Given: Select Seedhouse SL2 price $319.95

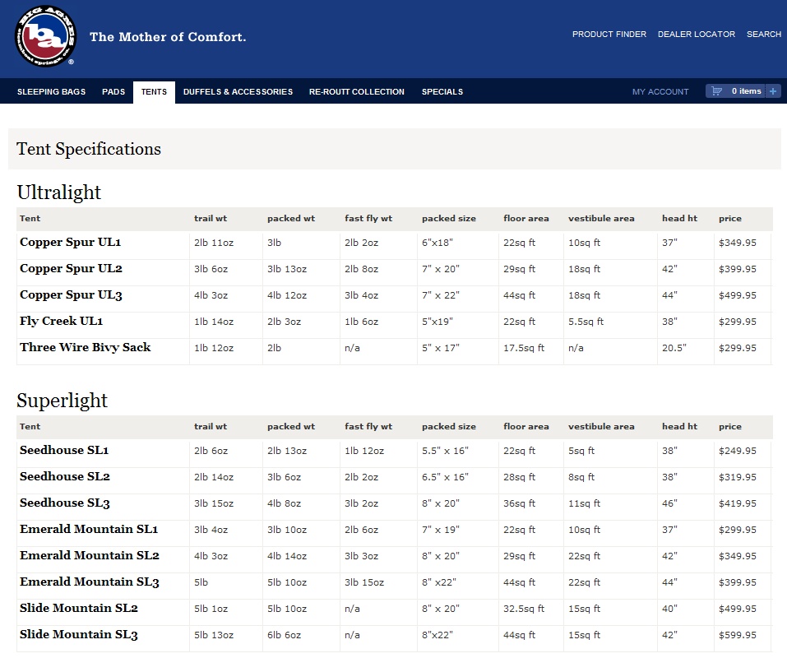Looking at the screenshot, I should click(738, 477).
